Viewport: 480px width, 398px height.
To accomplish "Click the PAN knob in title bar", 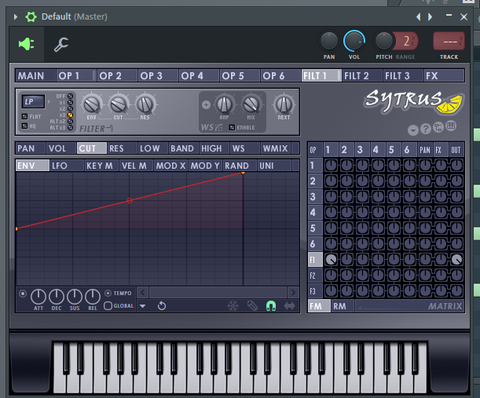I will pos(329,41).
